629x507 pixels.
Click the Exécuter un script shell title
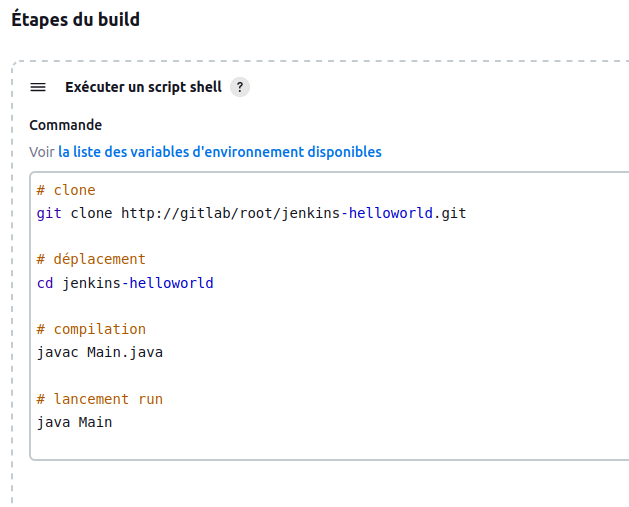(143, 87)
